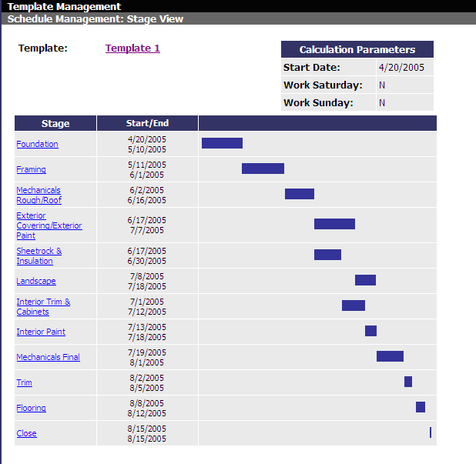Open the Trim stage link
This screenshot has width=476, height=464.
(x=25, y=382)
